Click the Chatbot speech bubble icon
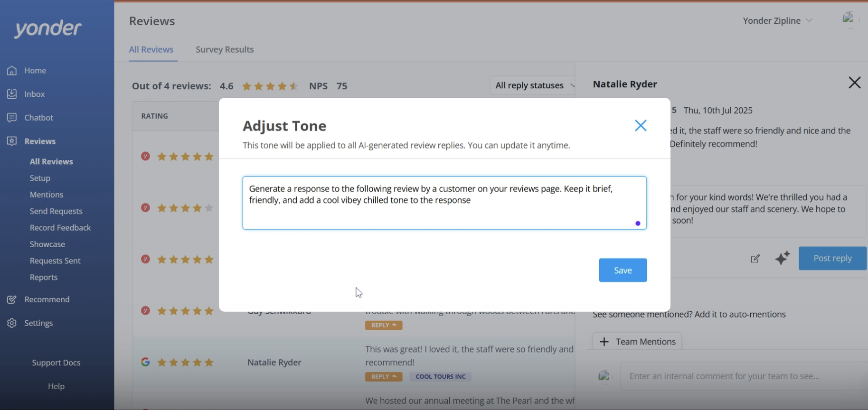Image resolution: width=868 pixels, height=410 pixels. pos(12,118)
